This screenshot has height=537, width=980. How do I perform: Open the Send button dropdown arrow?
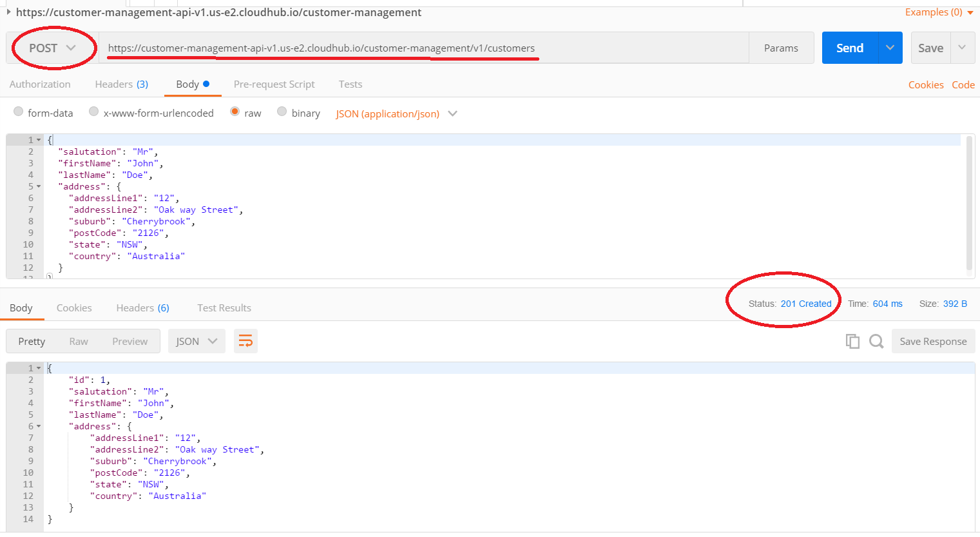pos(890,48)
